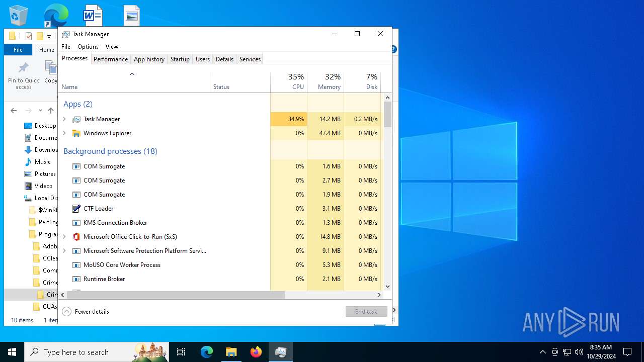Click Pin to Quick access in Explorer

(23, 76)
